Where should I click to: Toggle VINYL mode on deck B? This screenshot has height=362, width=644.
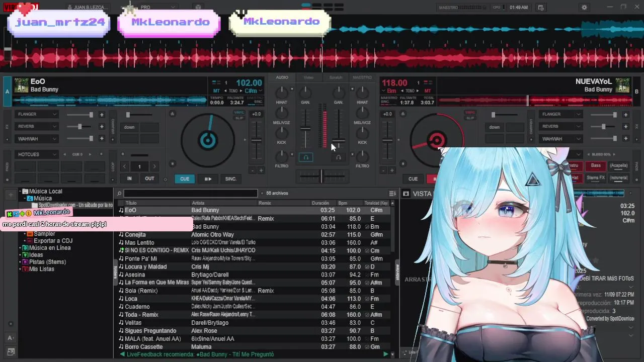(x=470, y=113)
